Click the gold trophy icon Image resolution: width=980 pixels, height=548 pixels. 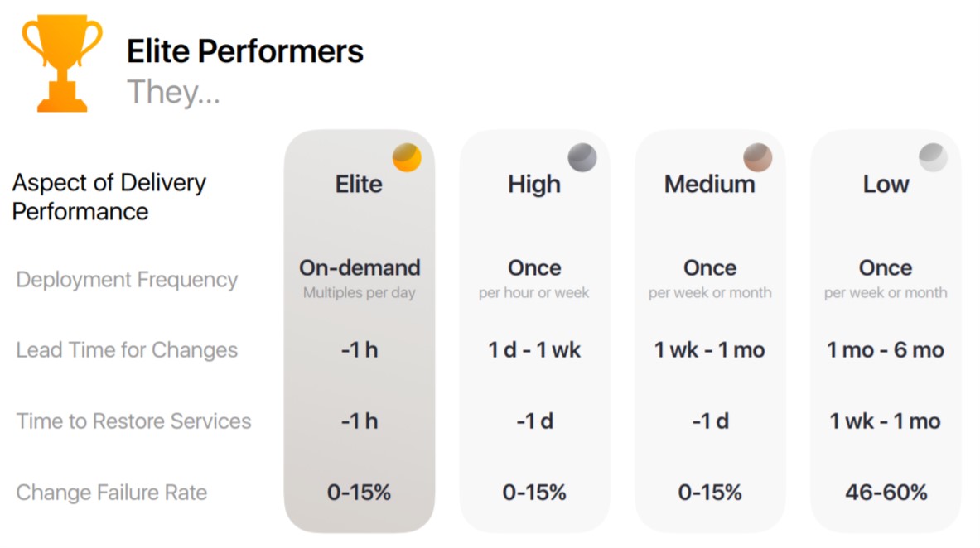click(x=62, y=64)
